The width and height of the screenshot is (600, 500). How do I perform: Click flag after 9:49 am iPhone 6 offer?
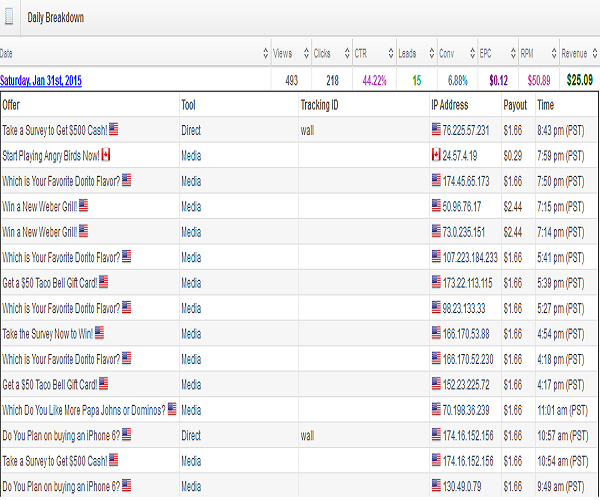pyautogui.click(x=127, y=486)
